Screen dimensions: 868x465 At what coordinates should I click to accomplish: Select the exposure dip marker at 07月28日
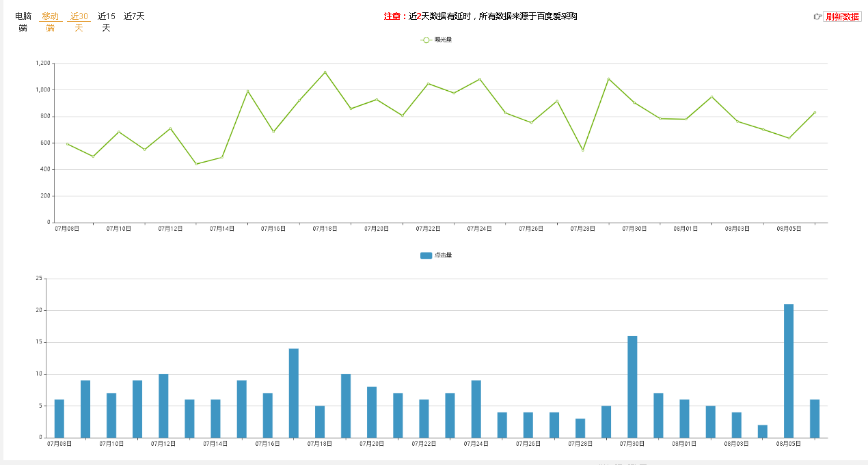[583, 150]
